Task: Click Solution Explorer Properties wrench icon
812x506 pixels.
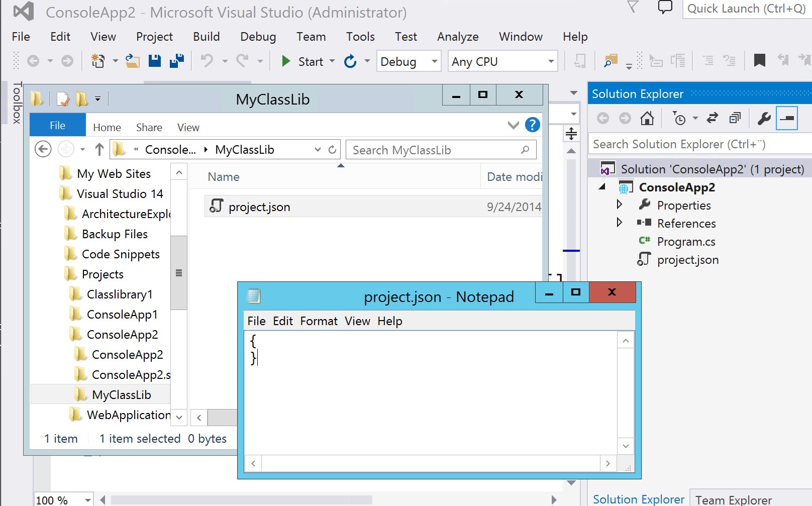Action: (x=764, y=118)
